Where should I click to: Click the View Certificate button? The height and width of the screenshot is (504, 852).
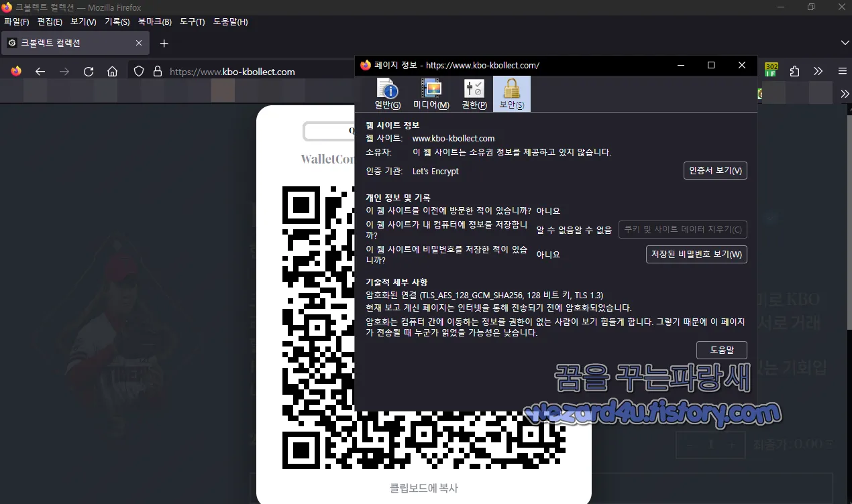[x=715, y=171]
